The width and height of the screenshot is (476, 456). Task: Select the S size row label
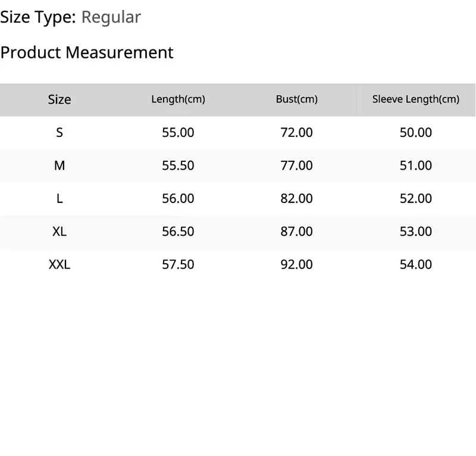pyautogui.click(x=59, y=133)
